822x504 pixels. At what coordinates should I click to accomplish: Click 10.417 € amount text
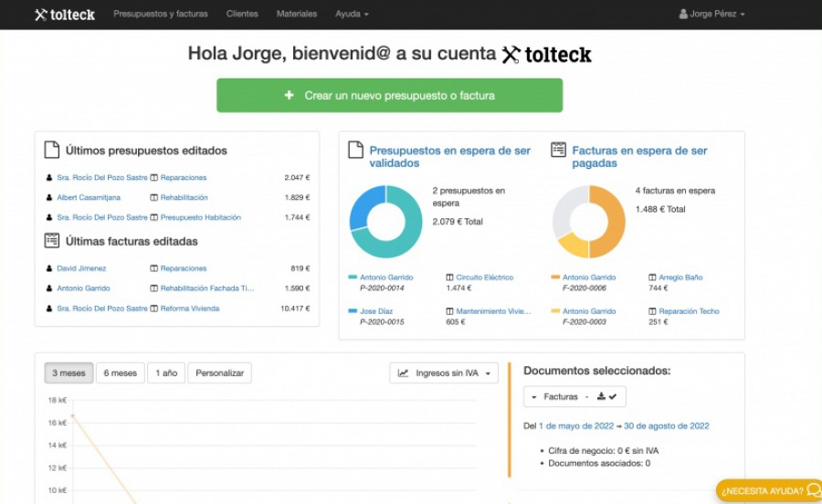[295, 309]
